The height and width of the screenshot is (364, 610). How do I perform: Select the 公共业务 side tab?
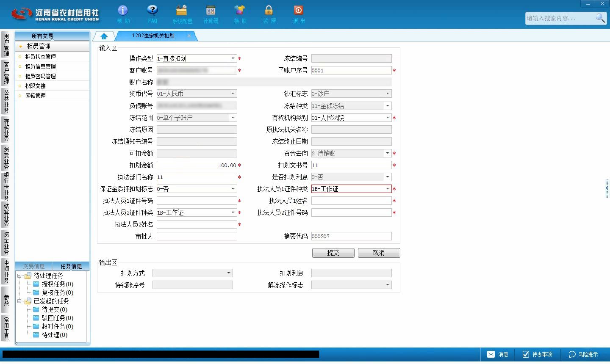pyautogui.click(x=6, y=101)
